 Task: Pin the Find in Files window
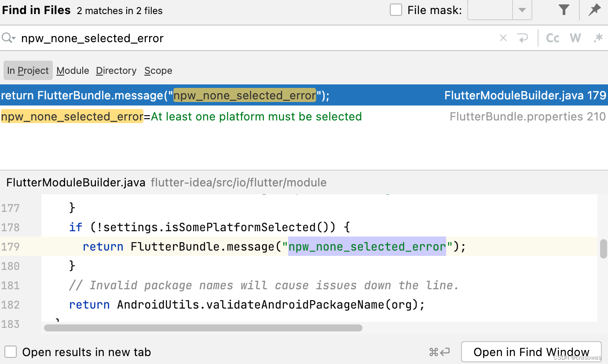[x=595, y=10]
